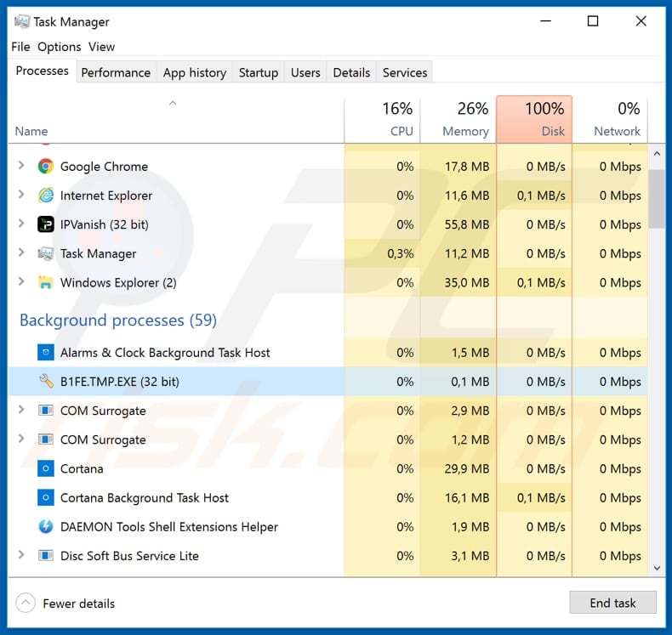This screenshot has width=672, height=635.
Task: Switch to the Services tab
Action: point(405,73)
